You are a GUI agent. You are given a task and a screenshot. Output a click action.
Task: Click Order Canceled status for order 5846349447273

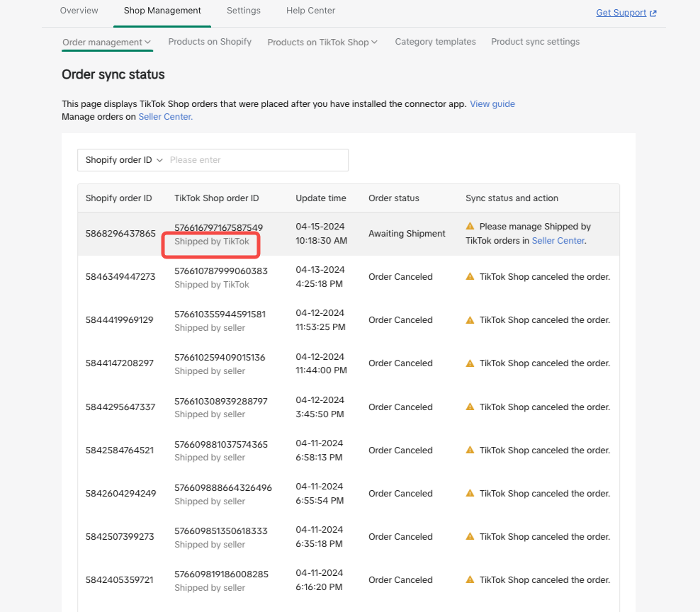(x=400, y=277)
